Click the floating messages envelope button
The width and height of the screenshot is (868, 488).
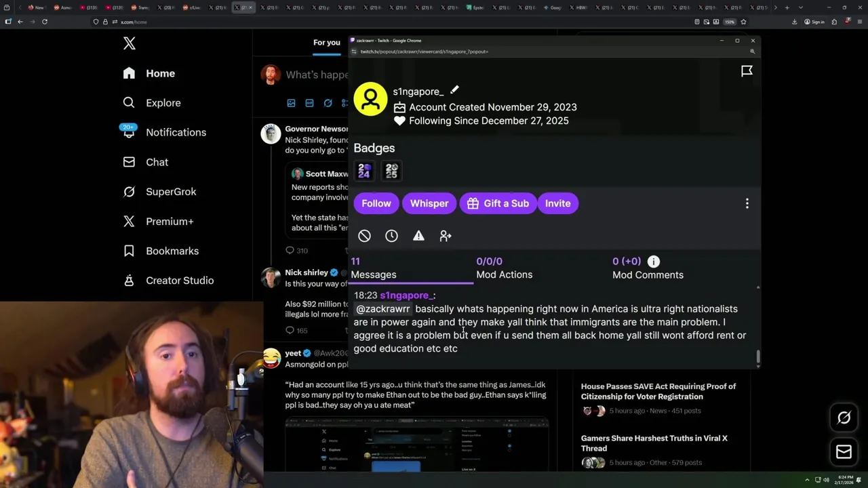click(x=844, y=452)
